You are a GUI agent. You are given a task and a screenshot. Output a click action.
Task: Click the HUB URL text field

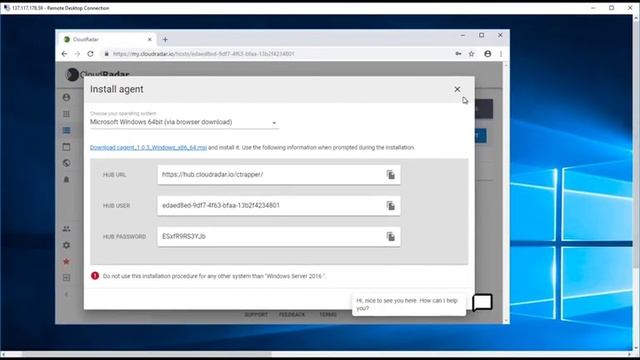pos(279,175)
